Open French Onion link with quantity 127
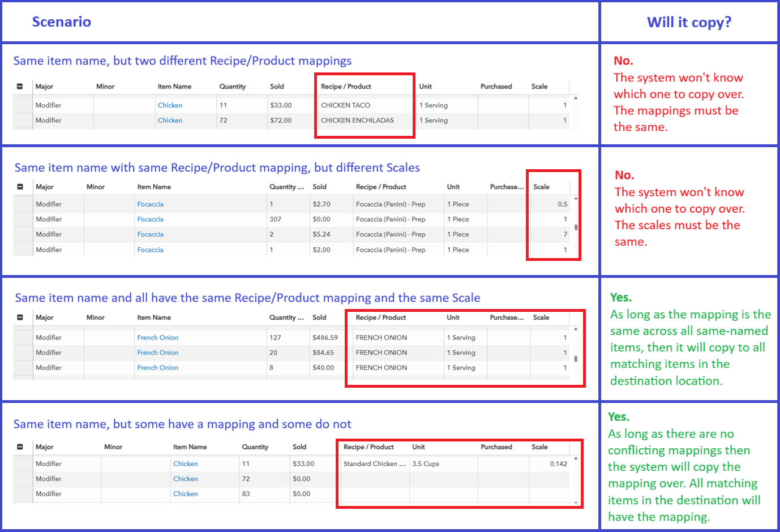The width and height of the screenshot is (780, 532). click(x=157, y=338)
